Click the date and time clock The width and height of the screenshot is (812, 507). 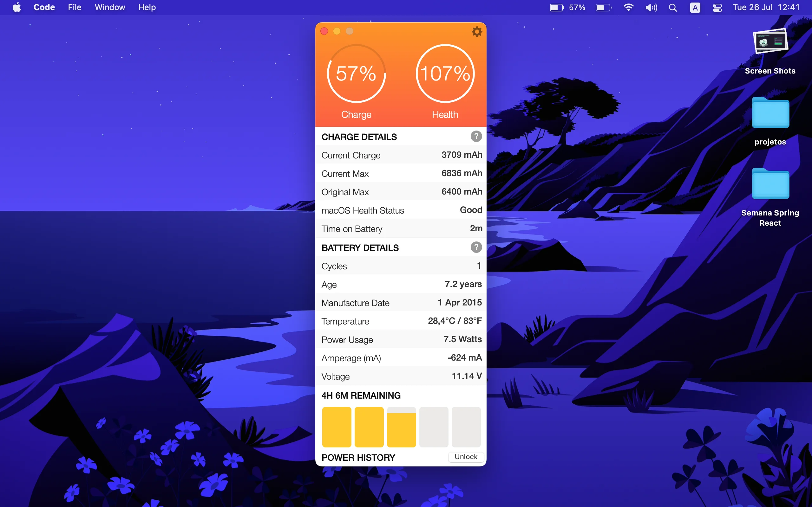(766, 7)
